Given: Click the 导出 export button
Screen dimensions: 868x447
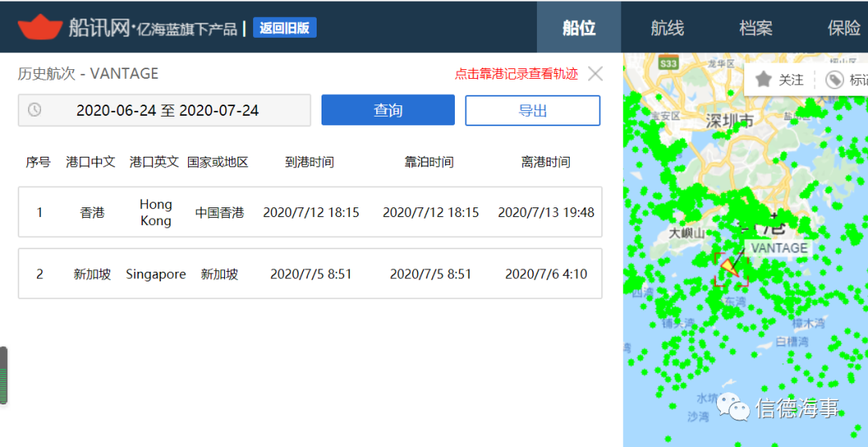Looking at the screenshot, I should click(533, 110).
